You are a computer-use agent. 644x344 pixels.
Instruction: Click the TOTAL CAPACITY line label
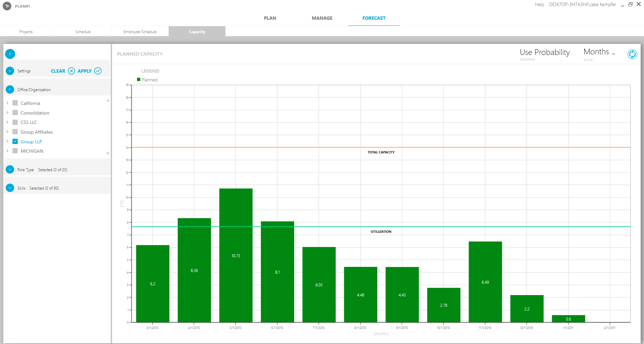(x=381, y=152)
